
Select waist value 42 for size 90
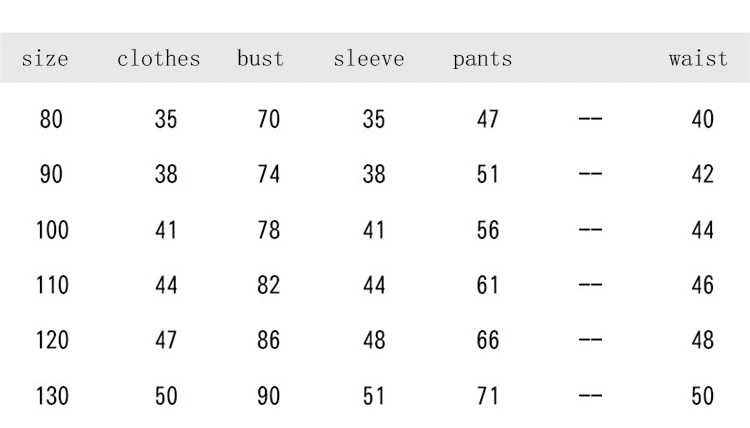point(703,175)
